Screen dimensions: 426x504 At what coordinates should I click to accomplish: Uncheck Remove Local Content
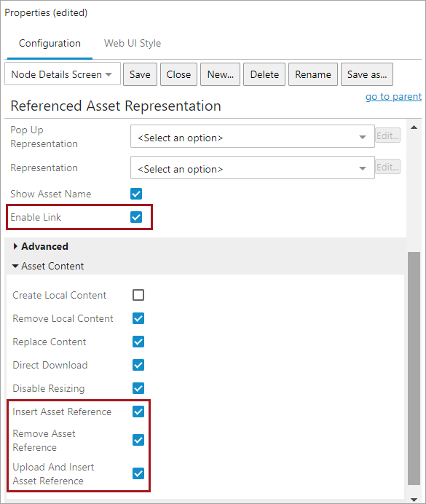[138, 318]
